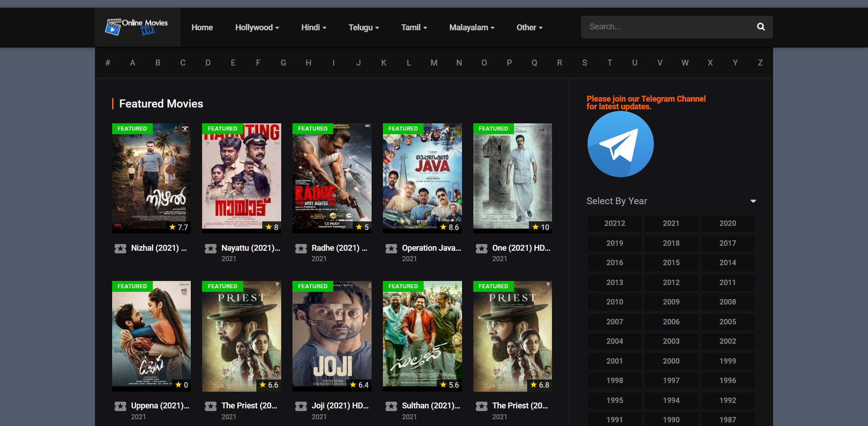Select year 2008
Screen dimensions: 868x426
click(x=727, y=302)
